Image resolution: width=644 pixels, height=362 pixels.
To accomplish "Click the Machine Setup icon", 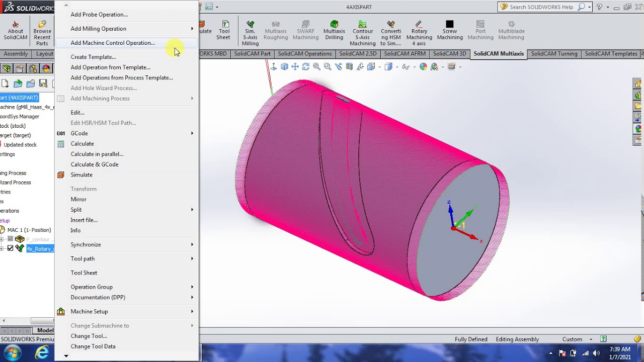I will tap(61, 312).
